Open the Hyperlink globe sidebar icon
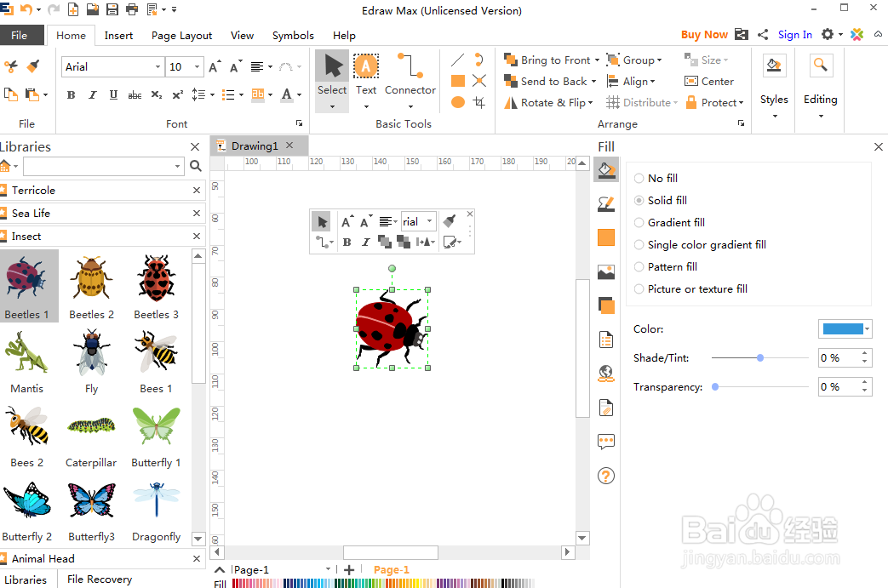The height and width of the screenshot is (588, 888). pyautogui.click(x=606, y=374)
